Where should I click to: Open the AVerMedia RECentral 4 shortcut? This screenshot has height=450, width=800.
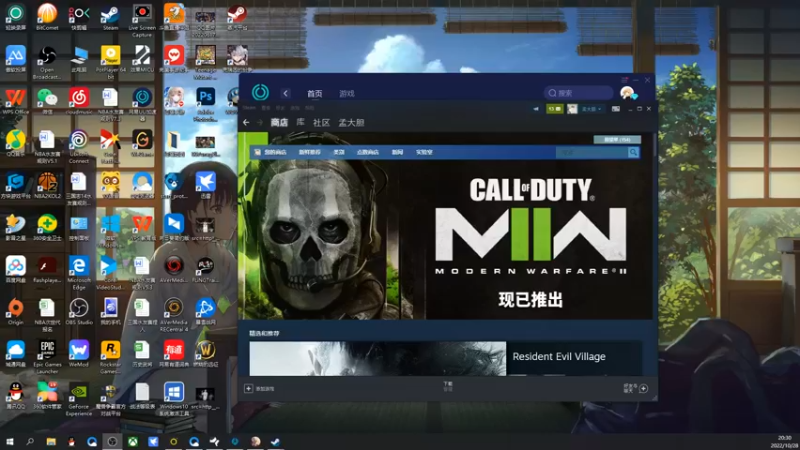(x=173, y=314)
